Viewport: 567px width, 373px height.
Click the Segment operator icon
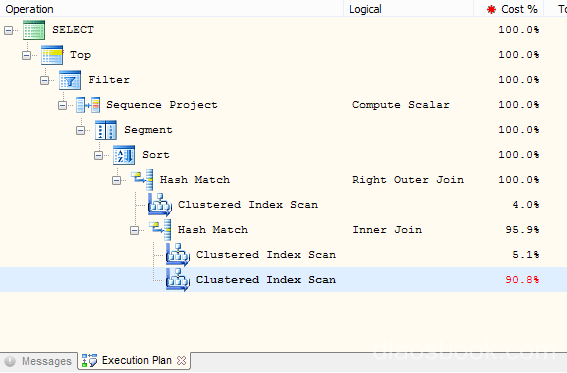[x=106, y=130]
